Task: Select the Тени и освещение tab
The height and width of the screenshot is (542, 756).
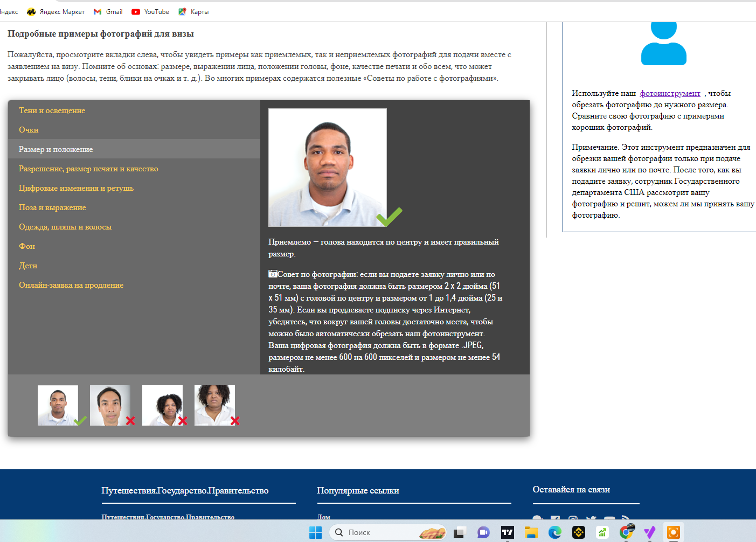Action: [134, 110]
